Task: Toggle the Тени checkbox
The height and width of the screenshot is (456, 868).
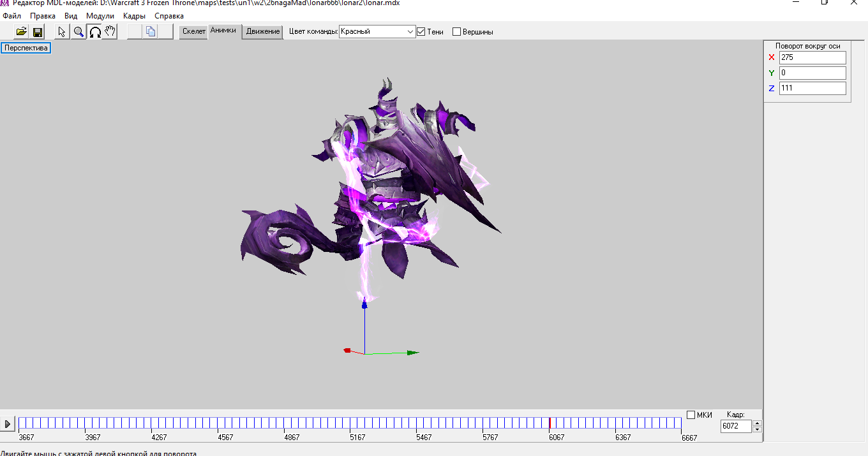Action: [x=421, y=31]
